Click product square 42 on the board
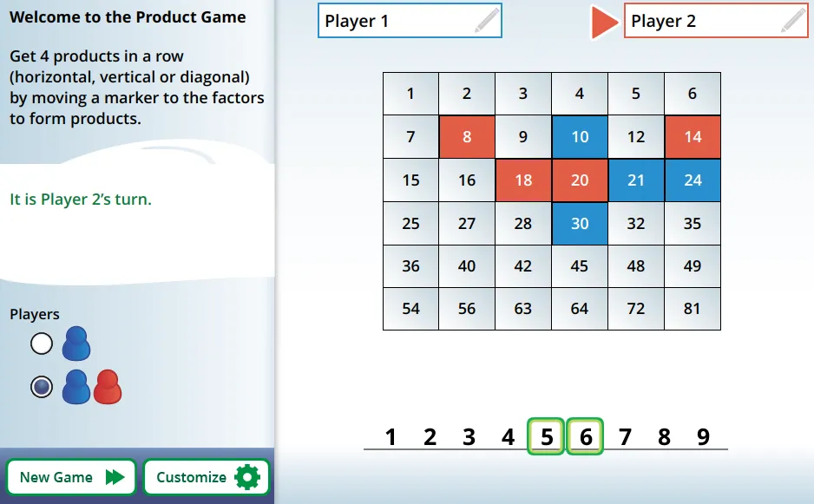This screenshot has height=504, width=814. click(523, 266)
